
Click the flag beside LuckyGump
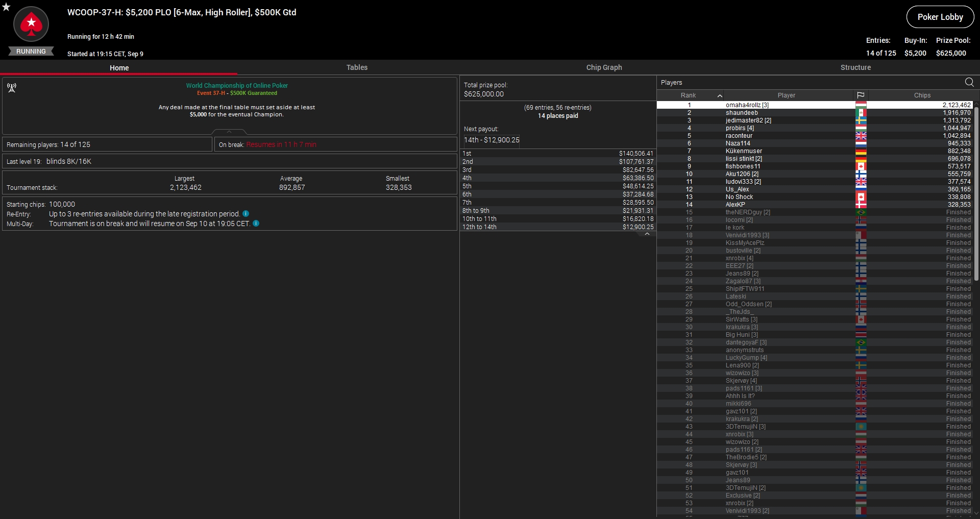pyautogui.click(x=861, y=358)
